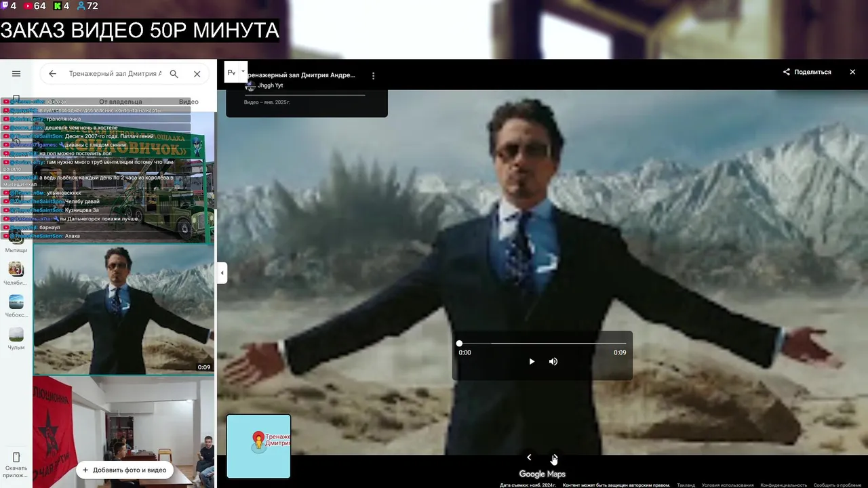Open the minimap thumbnail with the pin
This screenshot has width=868, height=488.
click(x=258, y=446)
